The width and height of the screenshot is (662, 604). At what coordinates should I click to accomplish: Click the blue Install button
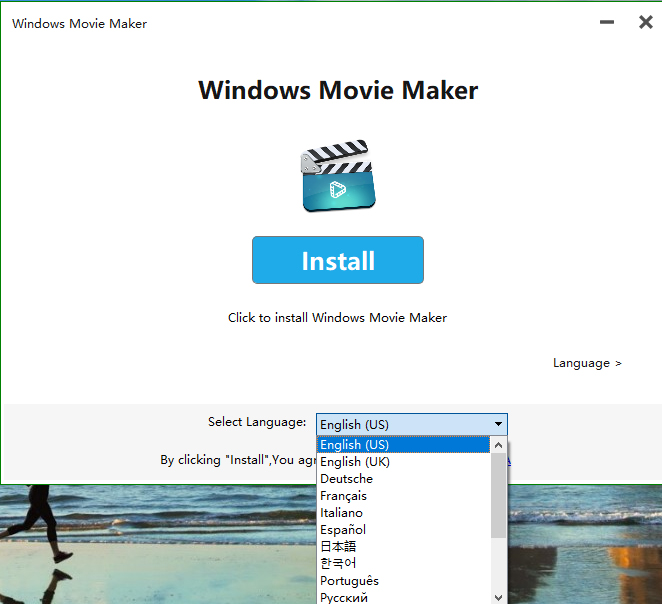pos(338,260)
